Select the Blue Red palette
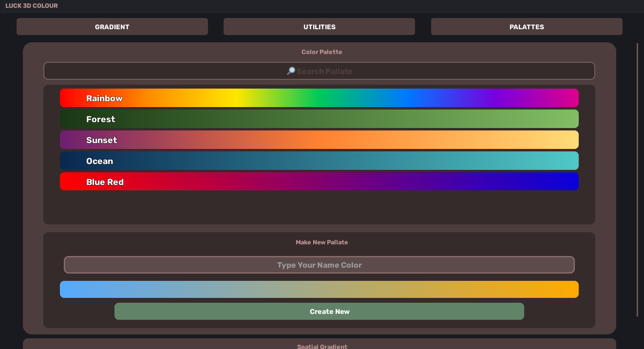The height and width of the screenshot is (349, 644). 319,182
